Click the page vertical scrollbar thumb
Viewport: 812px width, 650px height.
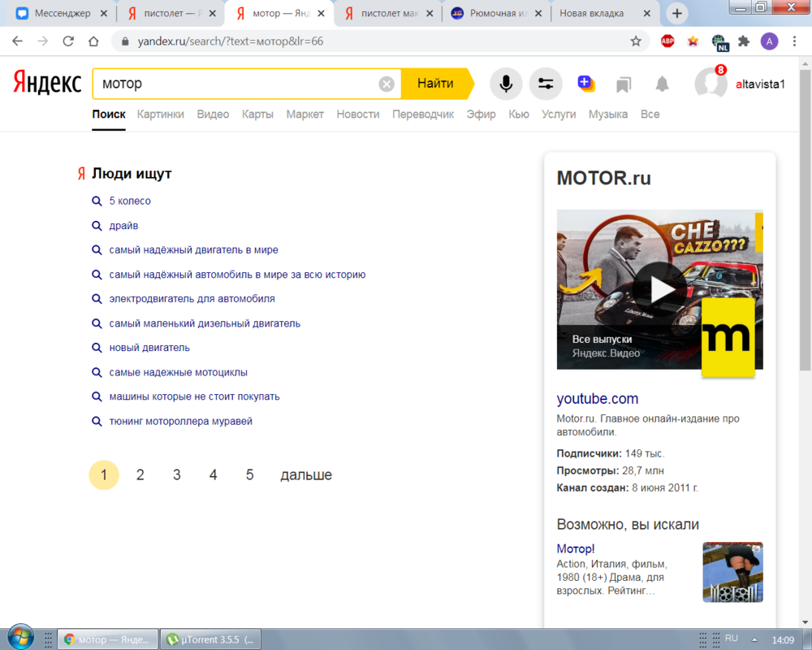805,219
